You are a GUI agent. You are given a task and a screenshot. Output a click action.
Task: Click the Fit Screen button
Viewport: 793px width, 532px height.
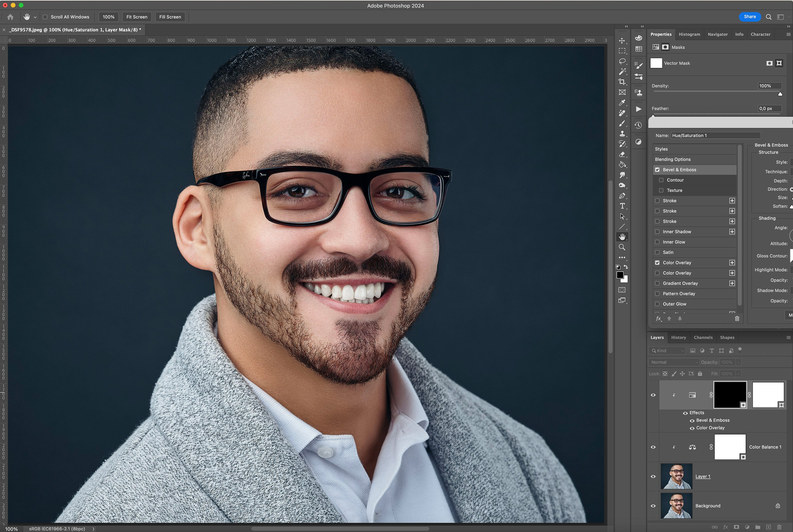point(136,17)
